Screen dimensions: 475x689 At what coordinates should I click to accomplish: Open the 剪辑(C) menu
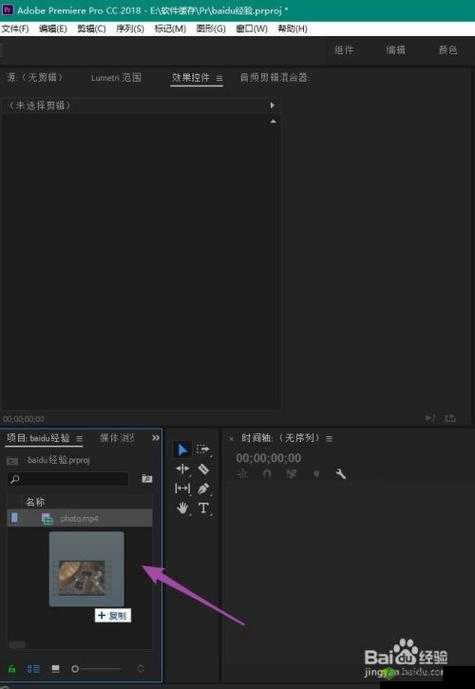point(91,29)
